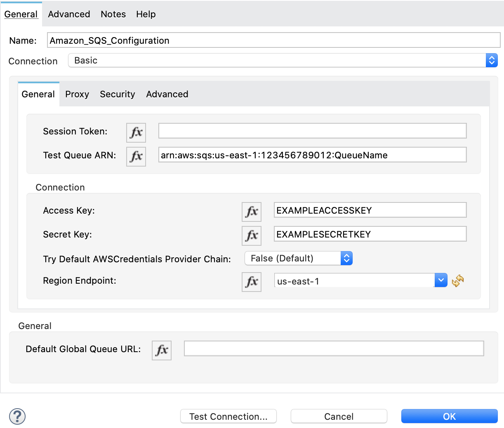Open the help question mark icon
Viewport: 504px width, 428px height.
[x=17, y=416]
